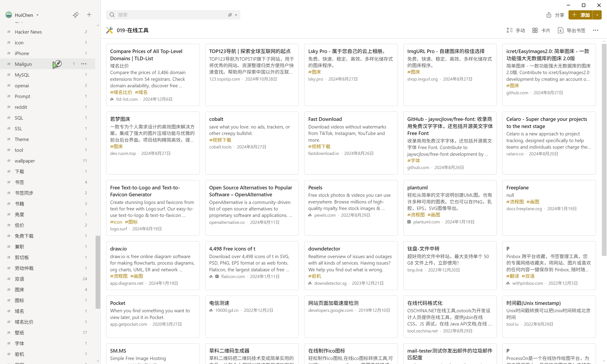Click the cloud icon next to withpinbox.com
Viewport: 607px width, 364px height.
click(x=508, y=283)
